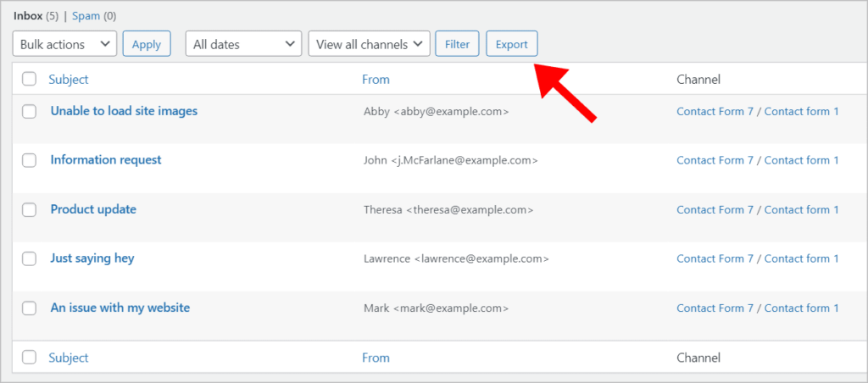This screenshot has width=868, height=383.
Task: Check the 'Unable to load site images' row
Action: [29, 111]
